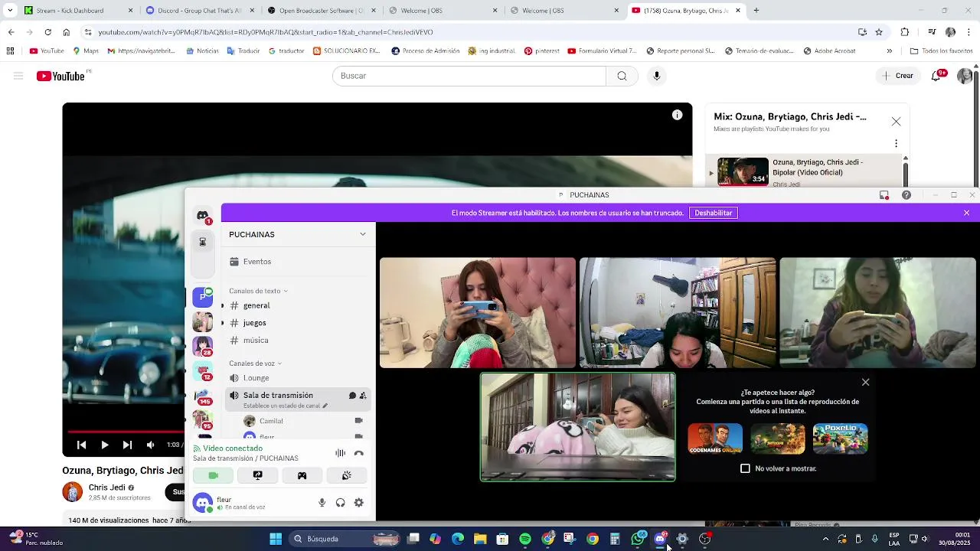This screenshot has width=980, height=551.
Task: Collapse the Canales de voz category
Action: [x=255, y=364]
